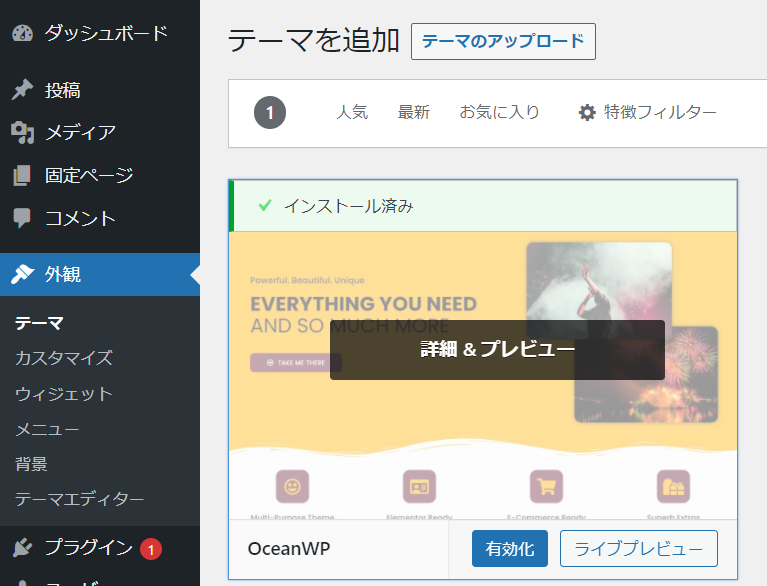Click the Dashboard gauge icon
The width and height of the screenshot is (767, 586).
[x=23, y=33]
